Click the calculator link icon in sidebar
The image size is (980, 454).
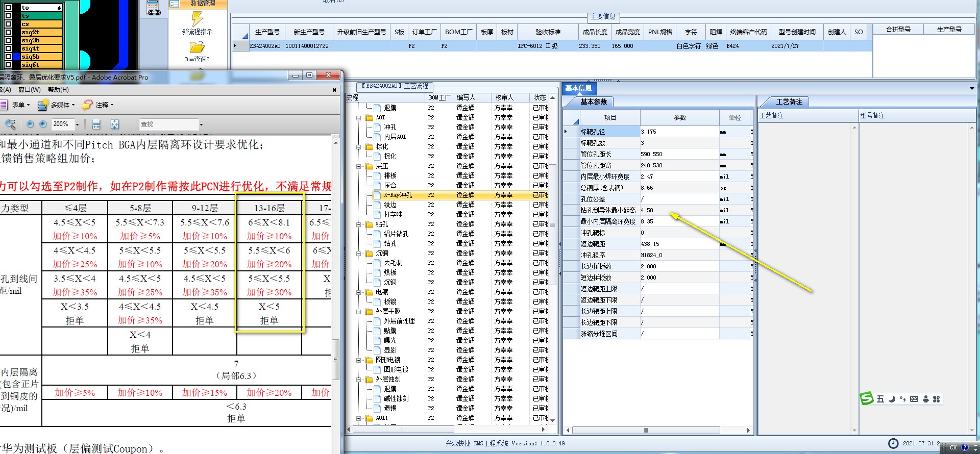click(154, 8)
